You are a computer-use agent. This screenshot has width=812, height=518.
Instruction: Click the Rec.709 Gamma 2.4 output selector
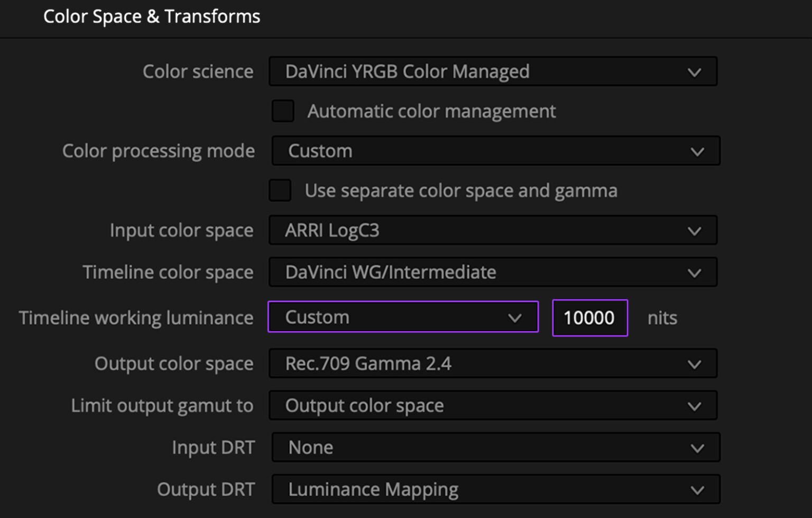coord(476,363)
